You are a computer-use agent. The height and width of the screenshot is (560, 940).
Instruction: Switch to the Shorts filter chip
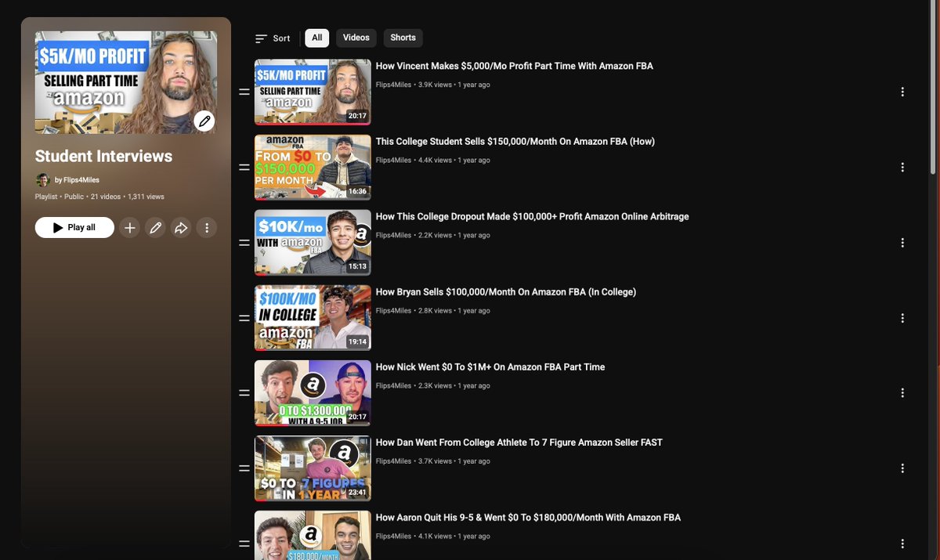(403, 38)
